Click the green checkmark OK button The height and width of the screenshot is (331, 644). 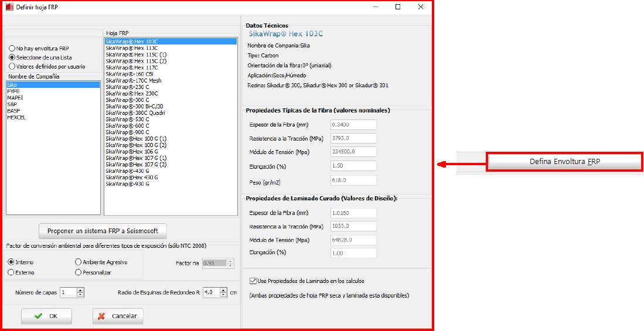click(x=46, y=316)
